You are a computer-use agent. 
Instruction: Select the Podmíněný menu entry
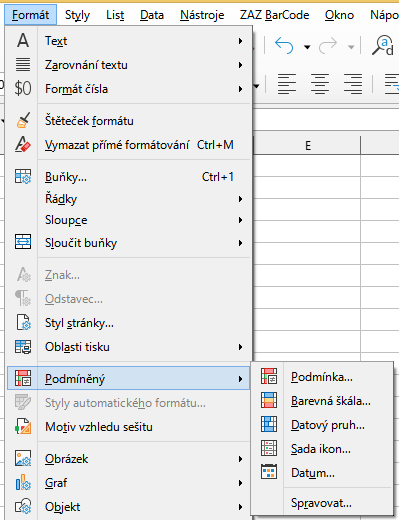(128, 378)
